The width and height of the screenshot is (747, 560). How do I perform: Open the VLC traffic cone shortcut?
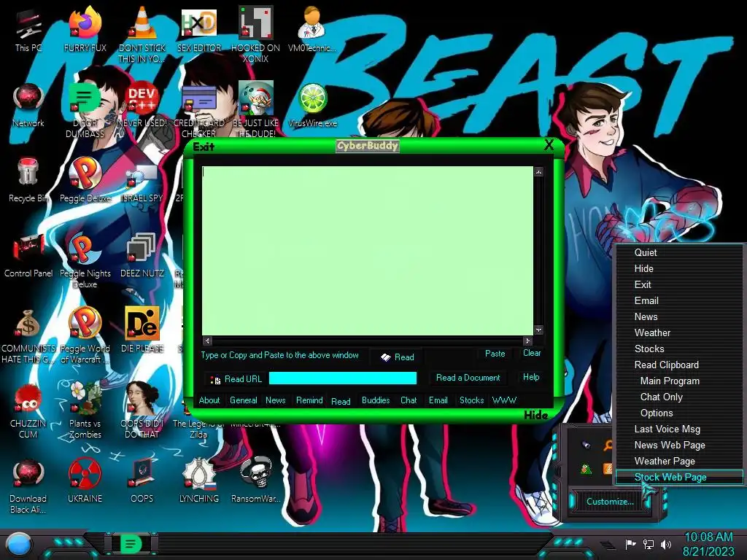[142, 34]
